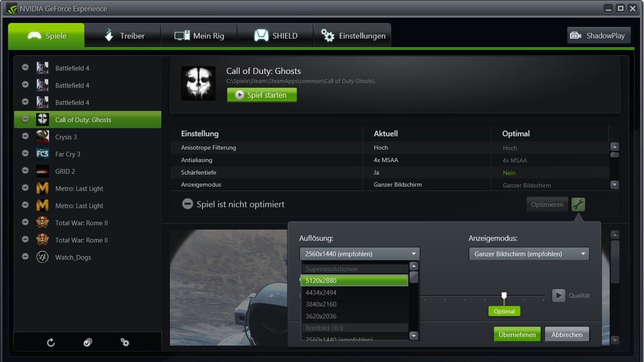This screenshot has height=362, width=644.
Task: Open the Spiele tab
Action: click(x=46, y=36)
